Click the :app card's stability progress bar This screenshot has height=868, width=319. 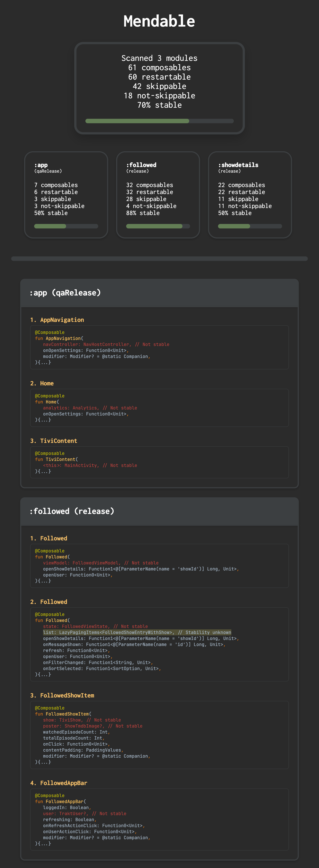(x=66, y=226)
